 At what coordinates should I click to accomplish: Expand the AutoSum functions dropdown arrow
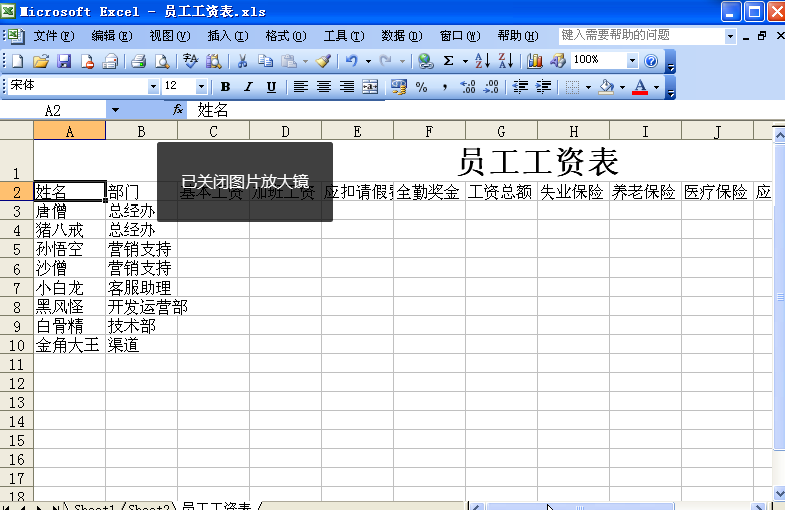click(x=465, y=61)
